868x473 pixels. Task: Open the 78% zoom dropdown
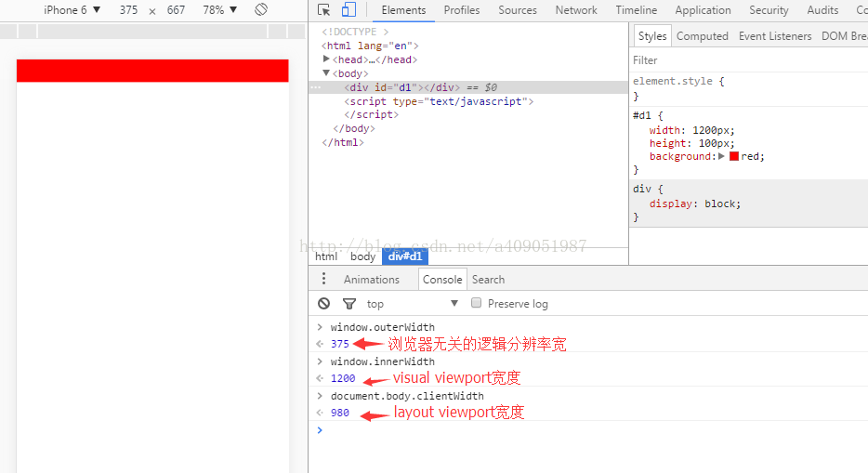219,10
